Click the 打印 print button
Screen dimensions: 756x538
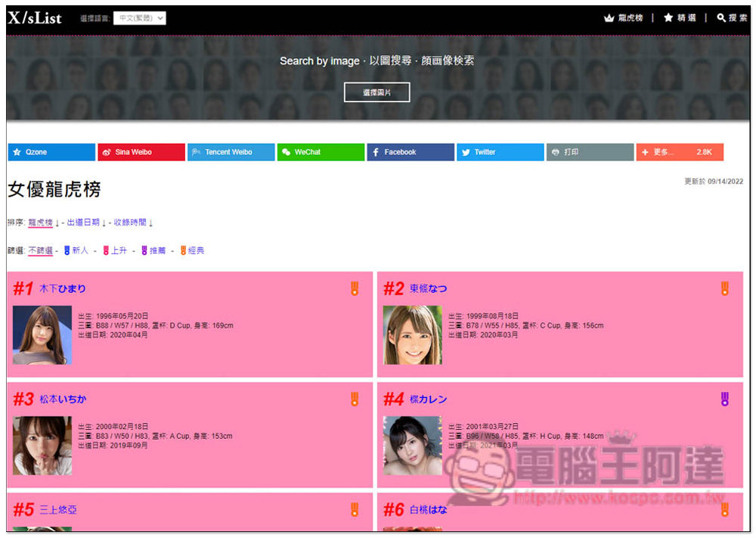click(590, 152)
